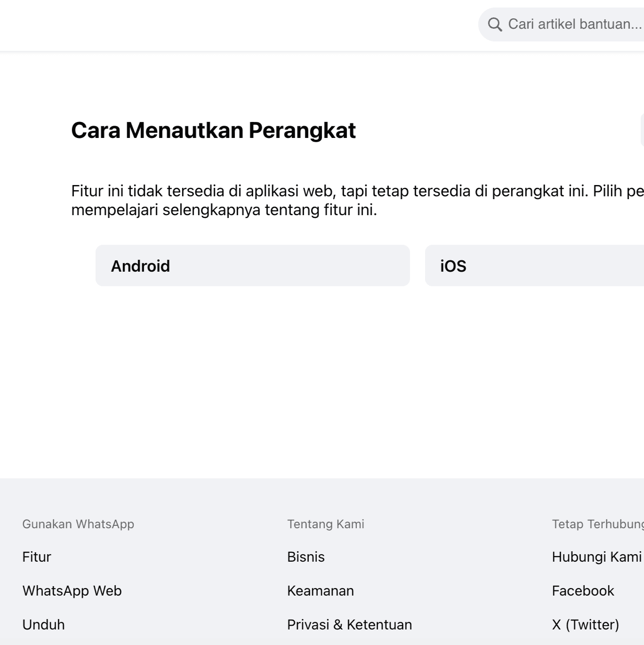This screenshot has height=645, width=644.
Task: Open the Fitur link in the footer
Action: [x=37, y=557]
